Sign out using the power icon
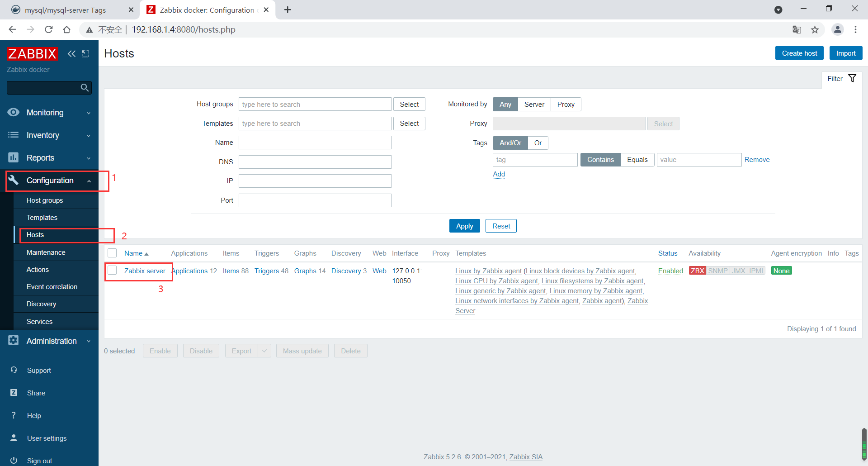This screenshot has height=466, width=868. [x=14, y=460]
